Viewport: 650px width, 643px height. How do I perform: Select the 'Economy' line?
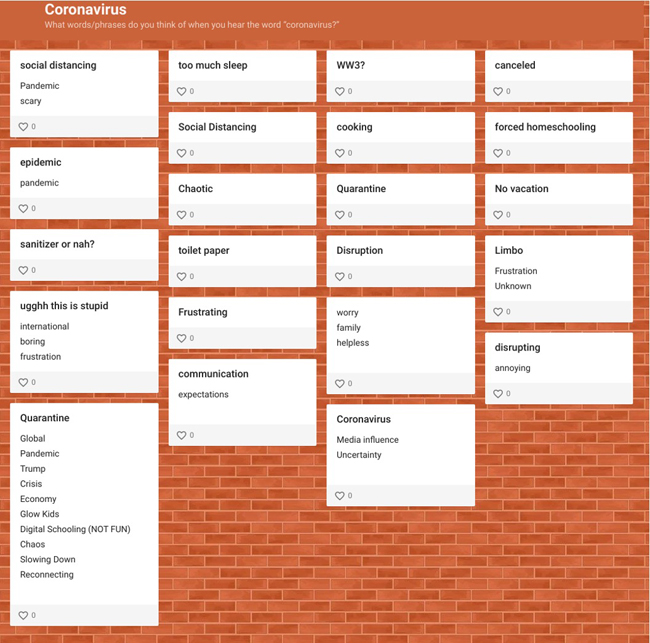point(38,499)
